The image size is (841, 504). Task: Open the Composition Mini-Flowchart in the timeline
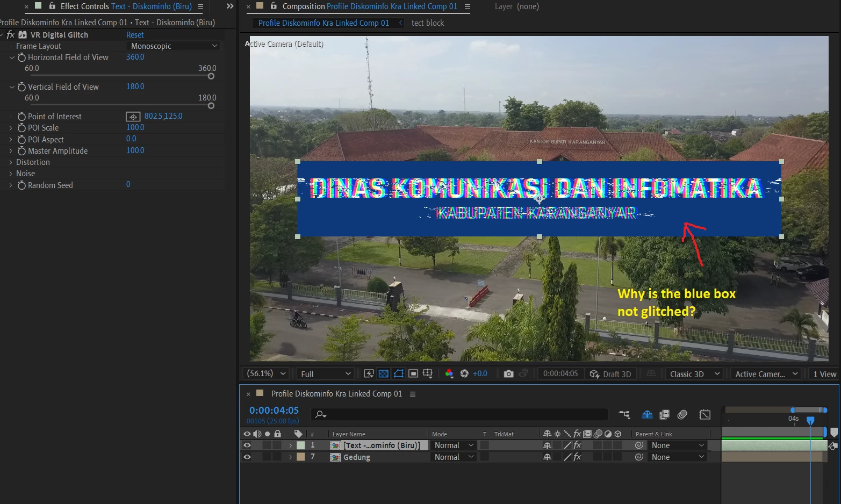click(x=624, y=414)
